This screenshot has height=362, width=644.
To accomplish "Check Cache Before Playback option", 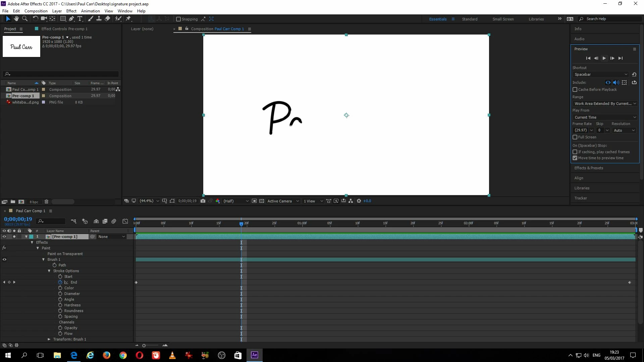I will 575,89.
